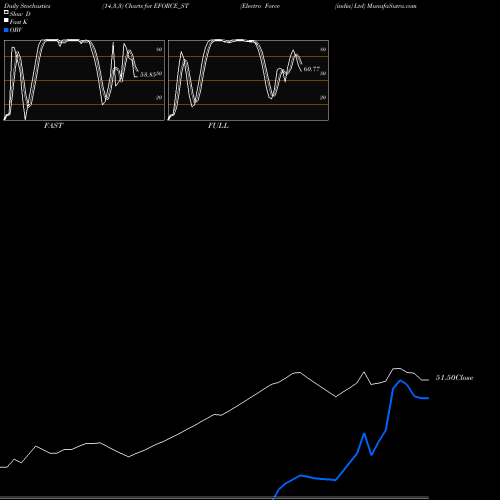This screenshot has width=500, height=500.
Task: Click the 50 level label in FULL chart
Action: click(323, 73)
